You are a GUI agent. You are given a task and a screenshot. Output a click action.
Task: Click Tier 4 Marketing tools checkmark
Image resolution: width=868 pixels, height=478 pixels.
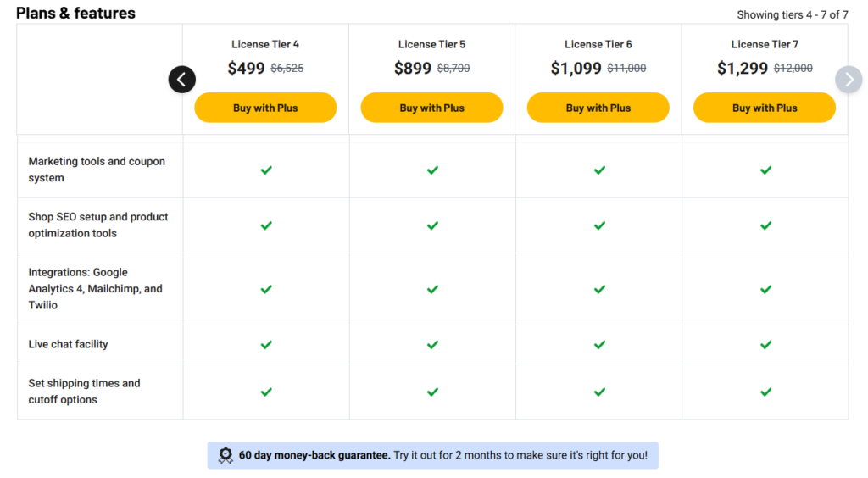point(266,170)
